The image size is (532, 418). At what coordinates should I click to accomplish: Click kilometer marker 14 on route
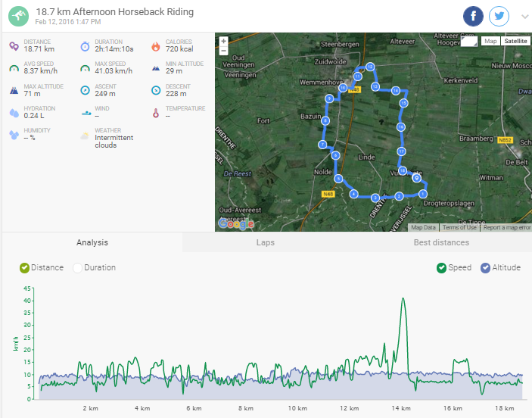coord(396,90)
